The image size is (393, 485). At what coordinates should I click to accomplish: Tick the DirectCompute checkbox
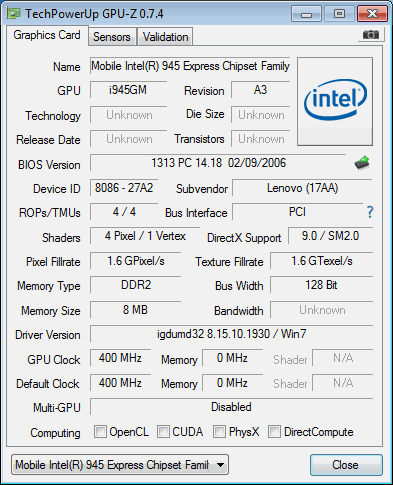click(275, 431)
